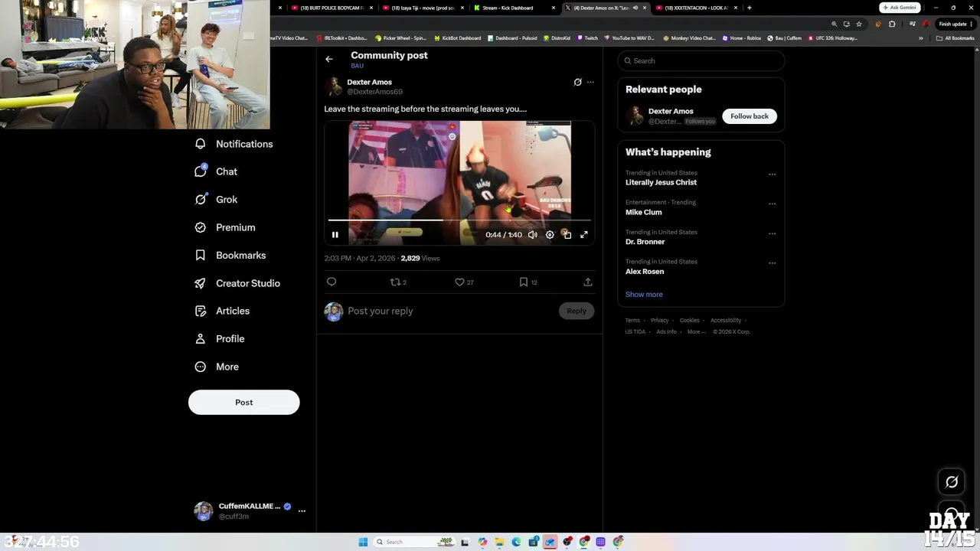
Task: Open 'Literally Jesus Christ' trend options menu
Action: pyautogui.click(x=772, y=174)
